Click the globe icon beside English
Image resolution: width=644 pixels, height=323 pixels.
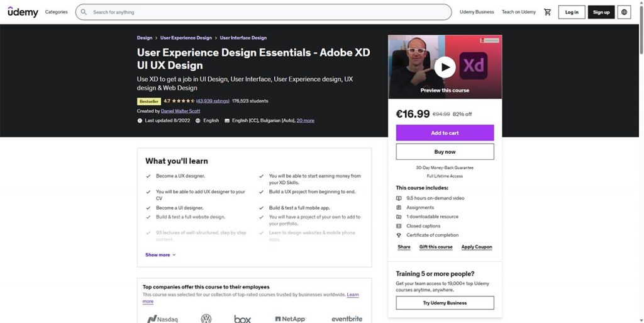(198, 120)
